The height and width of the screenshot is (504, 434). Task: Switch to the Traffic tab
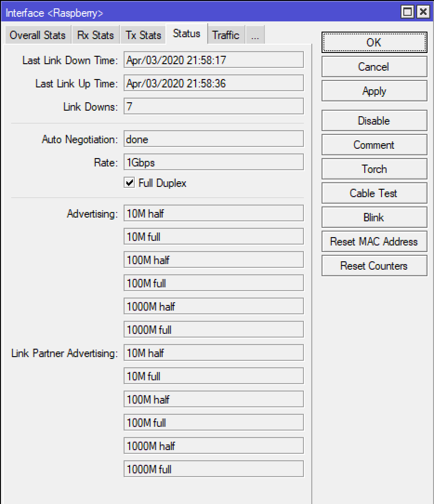[x=226, y=35]
